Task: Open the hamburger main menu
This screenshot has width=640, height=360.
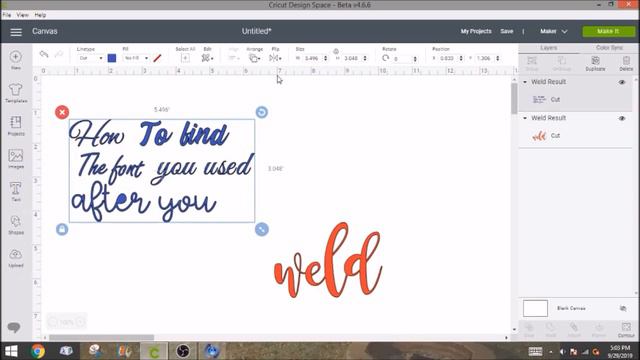Action: [x=16, y=32]
